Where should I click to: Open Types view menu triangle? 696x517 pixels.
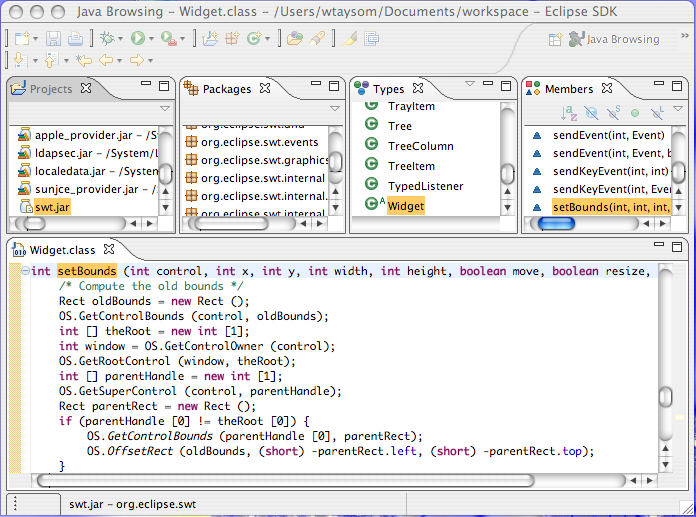click(470, 83)
